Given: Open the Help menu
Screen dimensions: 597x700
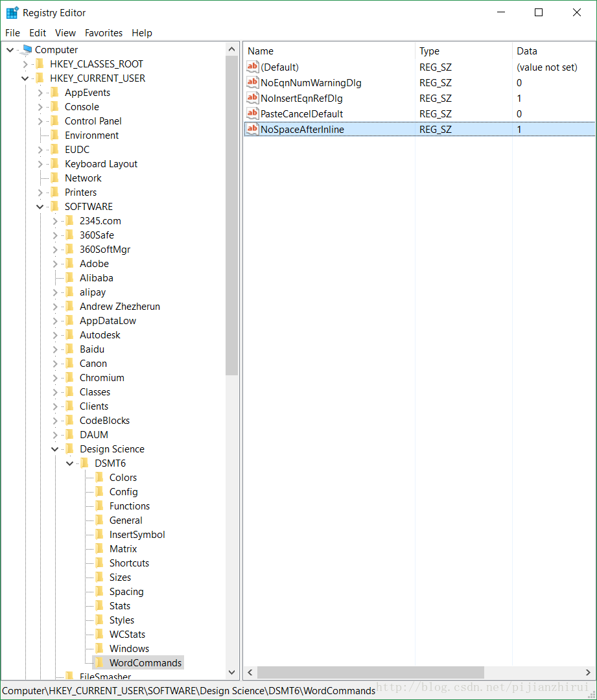Looking at the screenshot, I should tap(142, 32).
